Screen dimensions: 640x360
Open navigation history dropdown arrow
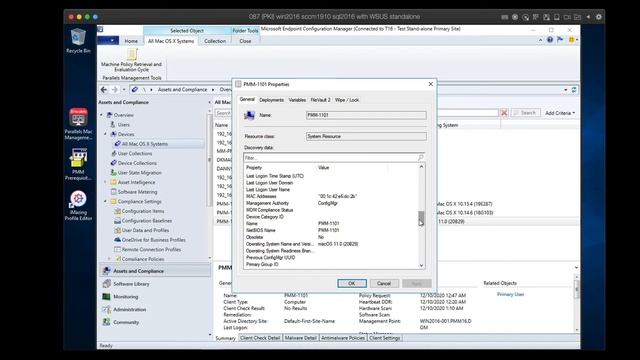124,89
